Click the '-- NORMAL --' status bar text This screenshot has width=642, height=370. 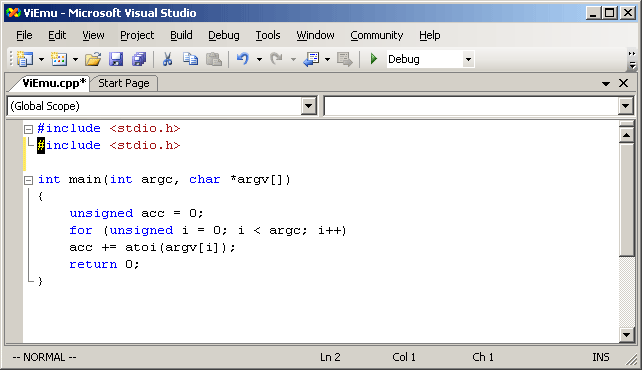pos(44,357)
